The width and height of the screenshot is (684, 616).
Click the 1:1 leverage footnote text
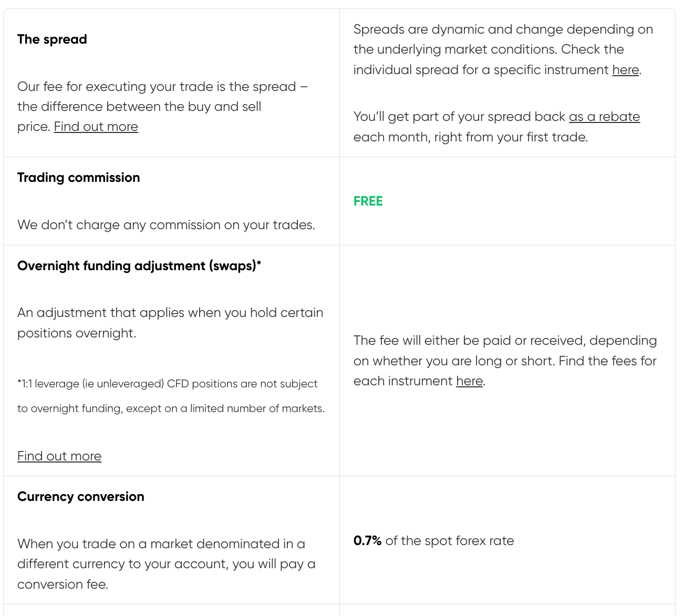[171, 396]
